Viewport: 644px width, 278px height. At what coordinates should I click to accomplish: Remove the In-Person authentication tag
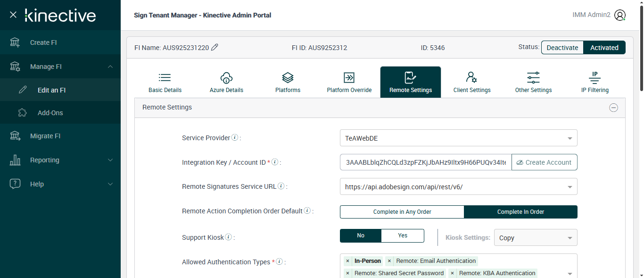pyautogui.click(x=347, y=261)
